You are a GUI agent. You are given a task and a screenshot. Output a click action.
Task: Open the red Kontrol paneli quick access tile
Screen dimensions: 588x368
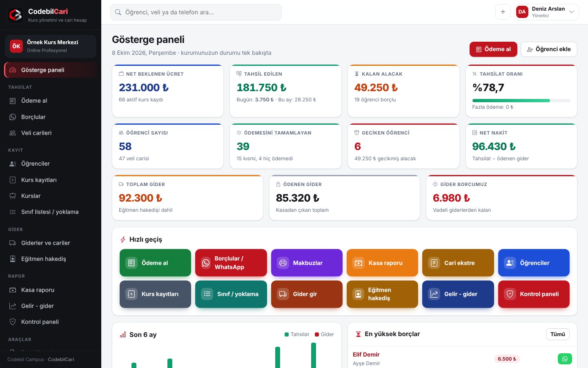coord(534,294)
